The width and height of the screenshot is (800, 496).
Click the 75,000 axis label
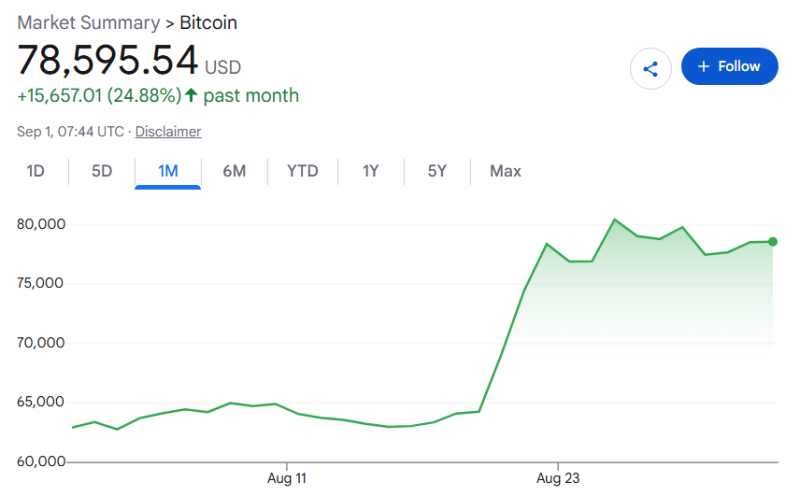(x=40, y=283)
